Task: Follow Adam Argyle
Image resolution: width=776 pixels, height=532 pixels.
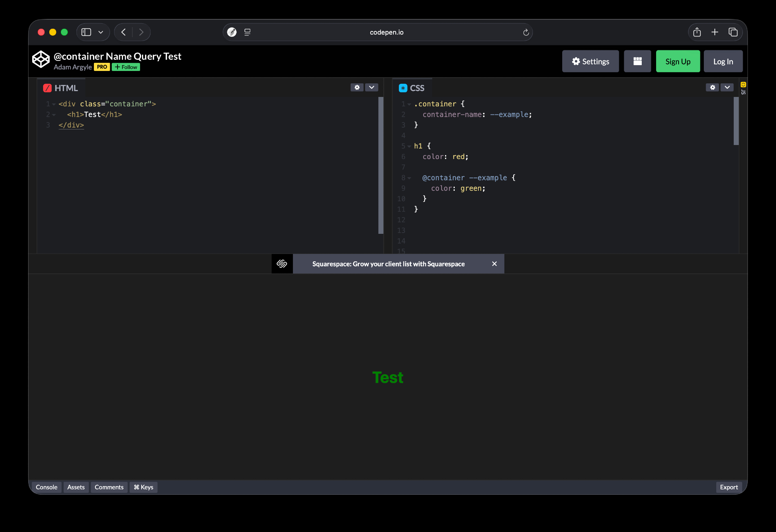Action: tap(126, 67)
